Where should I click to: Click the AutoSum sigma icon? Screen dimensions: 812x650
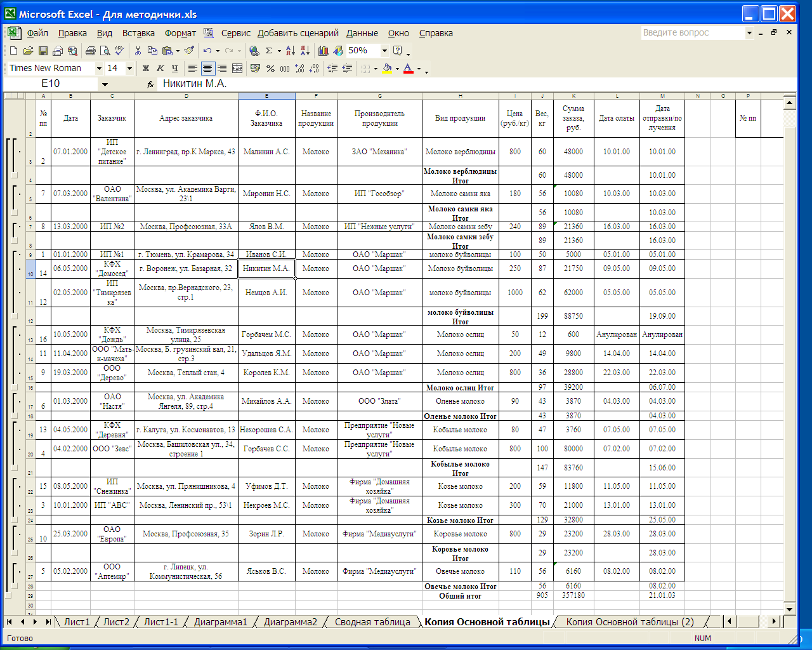pos(269,51)
